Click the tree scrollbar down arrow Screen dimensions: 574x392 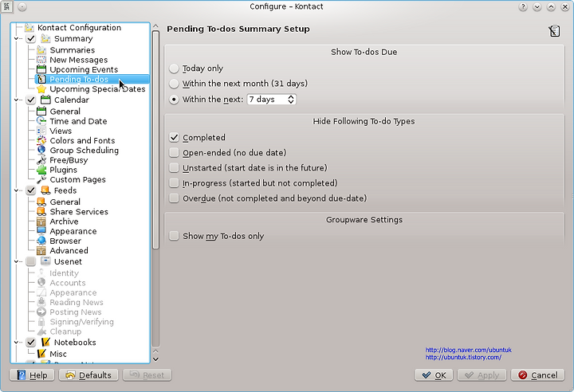coord(155,359)
